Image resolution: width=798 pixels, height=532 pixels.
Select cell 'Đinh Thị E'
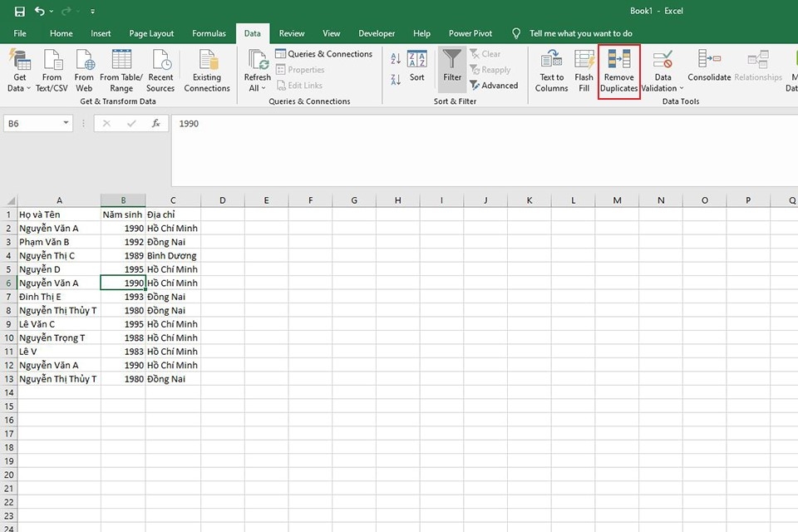(x=59, y=297)
